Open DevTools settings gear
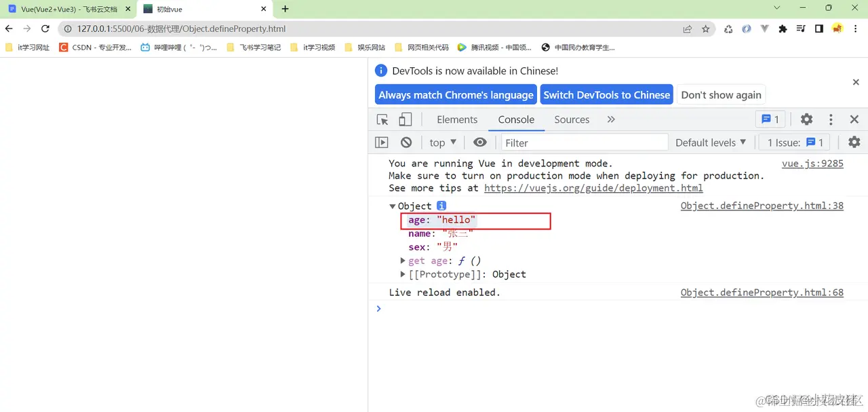Screen dimensions: 868x412 click(806, 119)
